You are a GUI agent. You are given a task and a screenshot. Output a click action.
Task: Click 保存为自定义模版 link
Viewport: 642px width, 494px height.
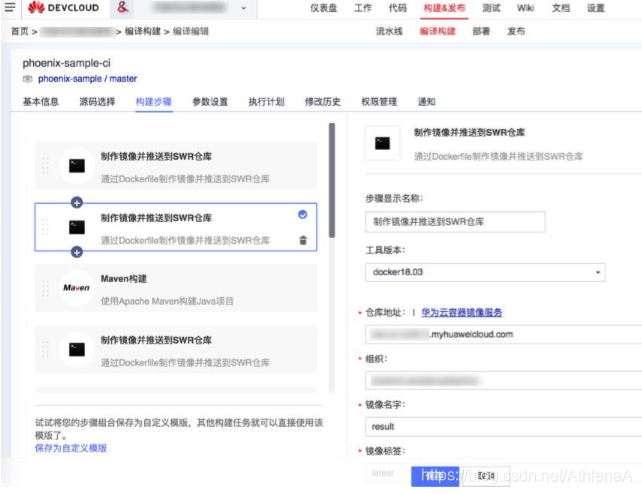click(x=71, y=448)
